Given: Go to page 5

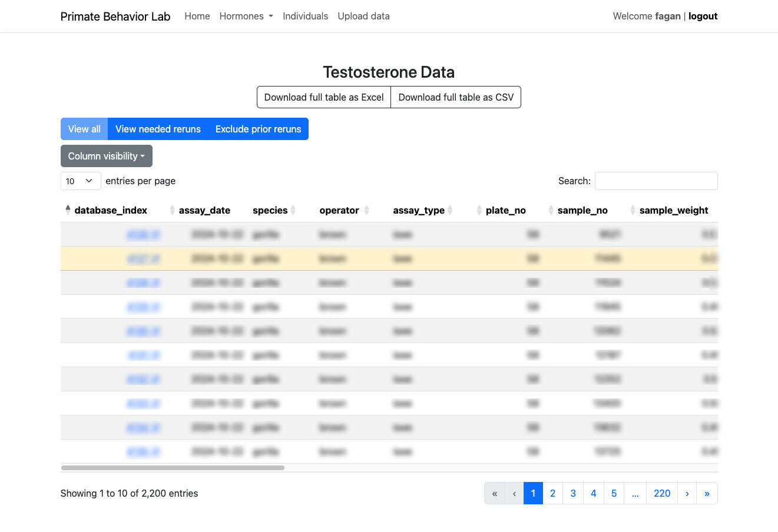Looking at the screenshot, I should coord(614,493).
